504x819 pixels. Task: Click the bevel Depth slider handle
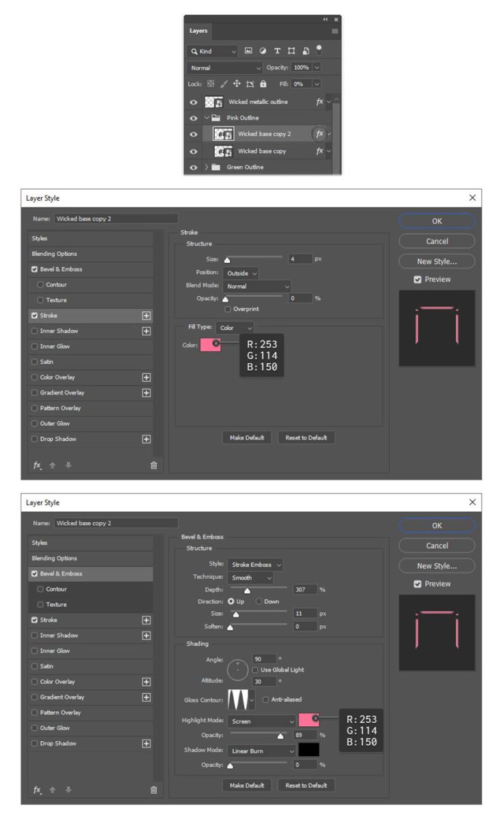[247, 591]
